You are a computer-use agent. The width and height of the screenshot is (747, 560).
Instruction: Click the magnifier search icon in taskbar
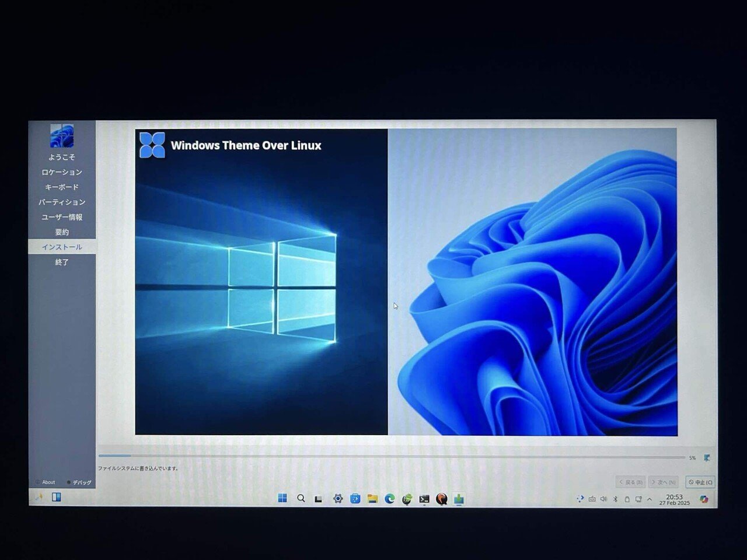301,498
